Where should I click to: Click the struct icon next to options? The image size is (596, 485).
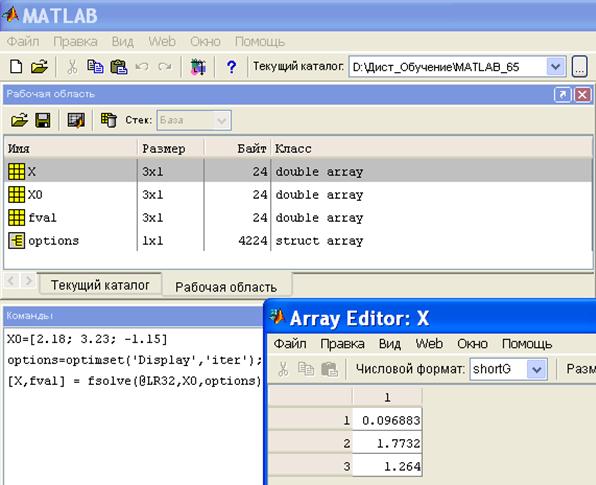(x=16, y=241)
